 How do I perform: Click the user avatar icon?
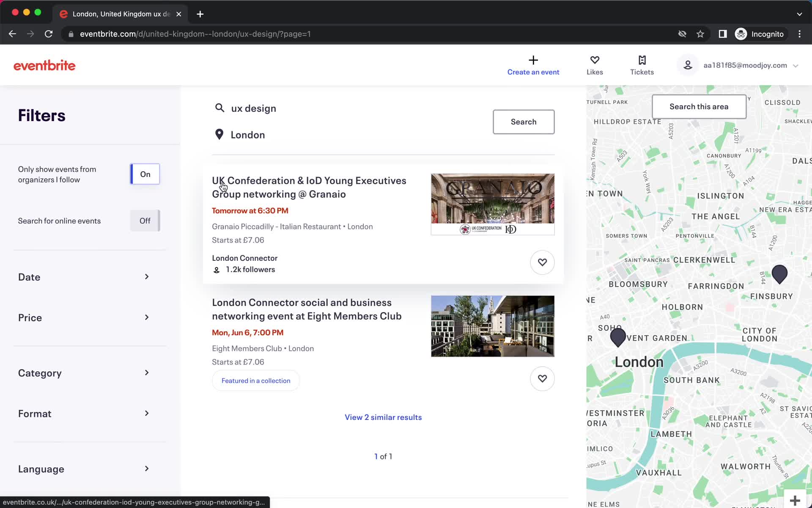pos(688,65)
